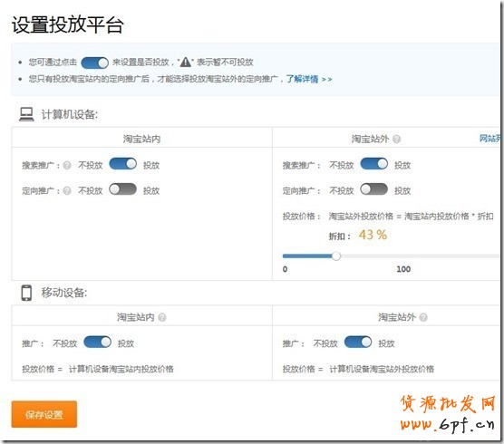Click the 折扣 slider handle
The height and width of the screenshot is (444, 504).
[336, 256]
